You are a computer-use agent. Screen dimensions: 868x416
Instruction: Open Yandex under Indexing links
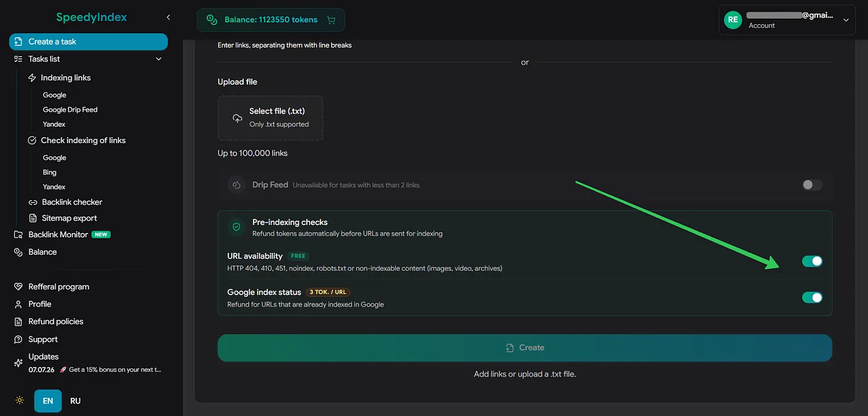click(54, 125)
